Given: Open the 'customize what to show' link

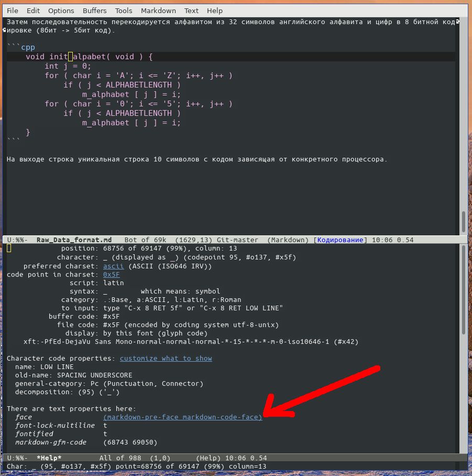Looking at the screenshot, I should [x=166, y=358].
